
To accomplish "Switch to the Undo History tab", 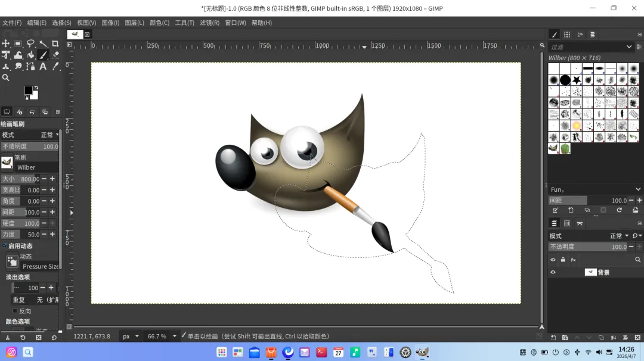I will point(32,111).
